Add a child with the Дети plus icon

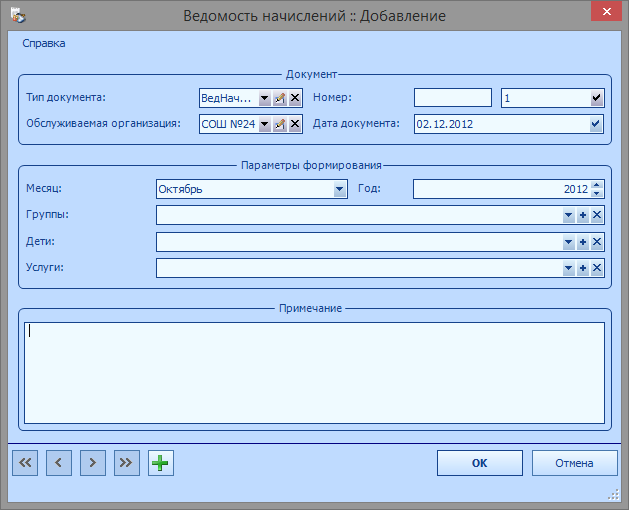583,242
